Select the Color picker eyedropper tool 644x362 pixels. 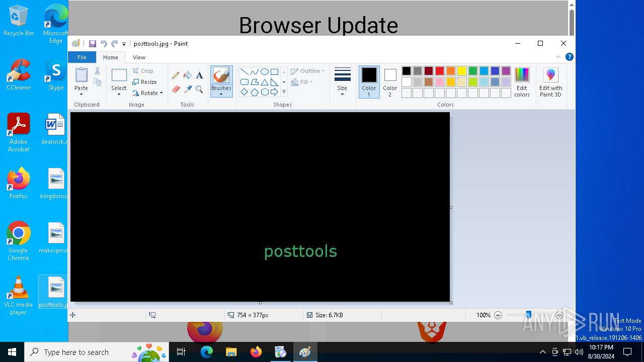click(x=188, y=89)
